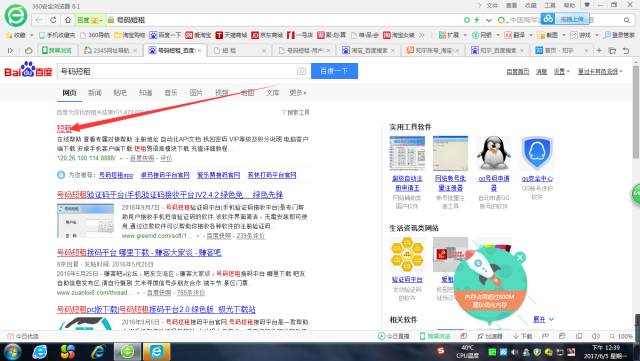Click the cloud sync icon left of tabs
This screenshot has width=640, height=361.
[29, 51]
